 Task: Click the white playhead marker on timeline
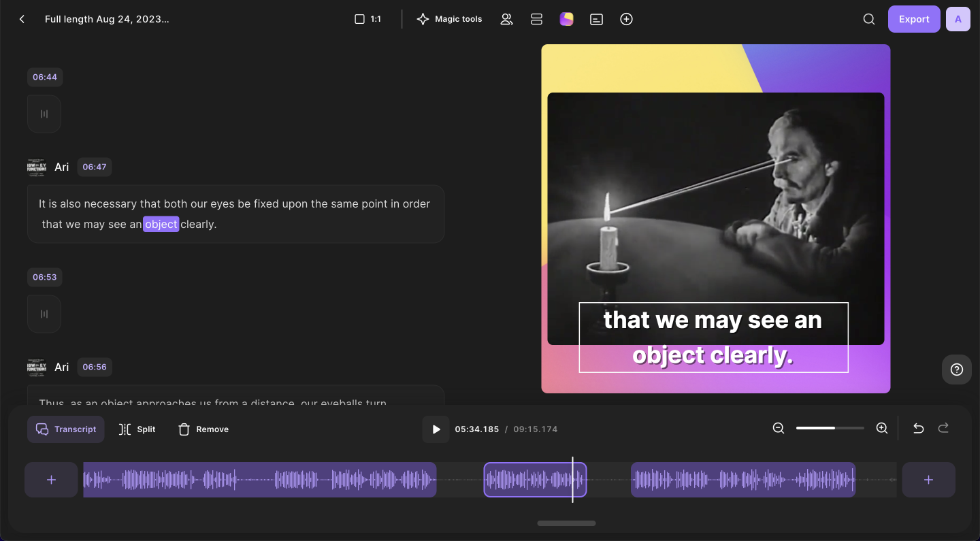572,480
